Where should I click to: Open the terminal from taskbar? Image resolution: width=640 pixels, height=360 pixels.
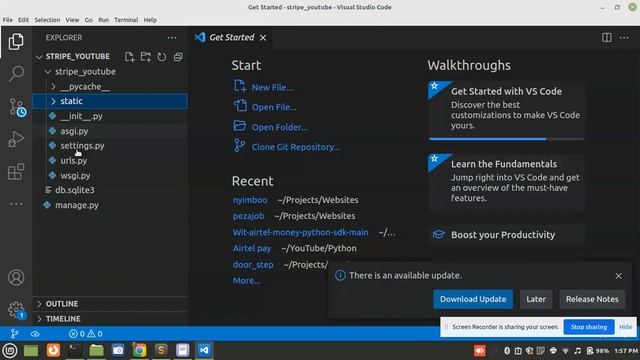point(74,350)
